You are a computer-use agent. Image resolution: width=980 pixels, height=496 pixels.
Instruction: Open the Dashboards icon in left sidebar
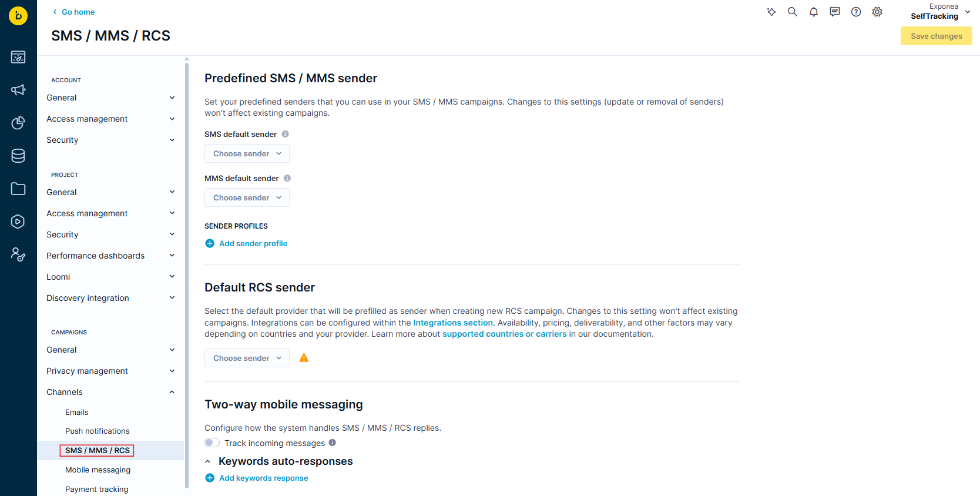[18, 57]
